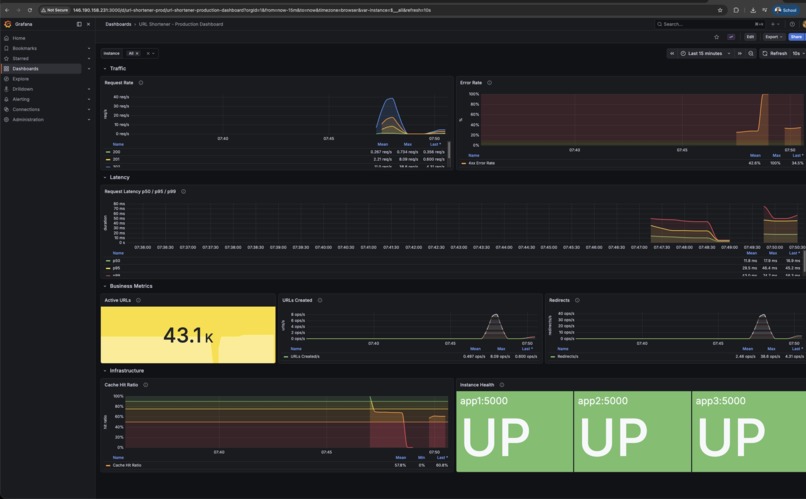The image size is (806, 499).
Task: Show the Redirects panel info
Action: tap(577, 300)
